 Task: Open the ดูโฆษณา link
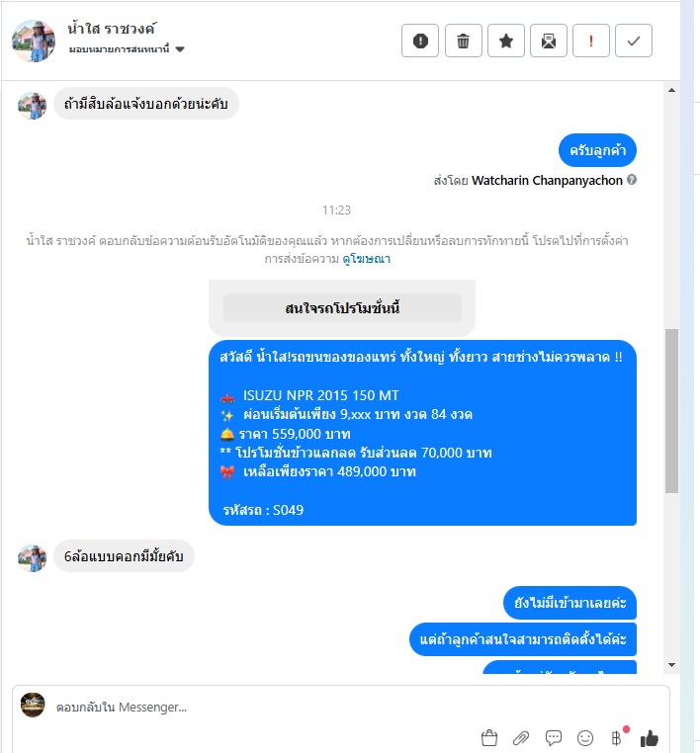[x=366, y=259]
